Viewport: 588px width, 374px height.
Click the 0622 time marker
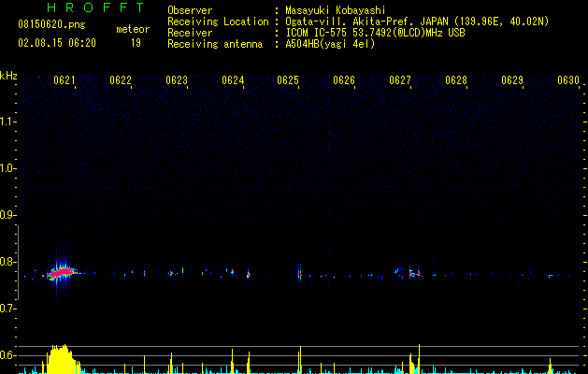click(121, 80)
